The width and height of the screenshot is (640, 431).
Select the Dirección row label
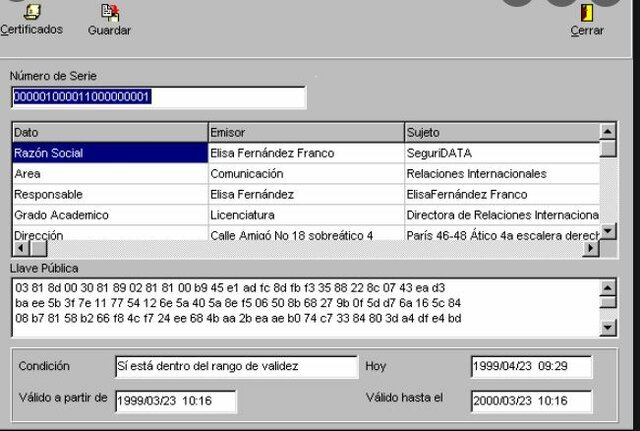point(110,233)
